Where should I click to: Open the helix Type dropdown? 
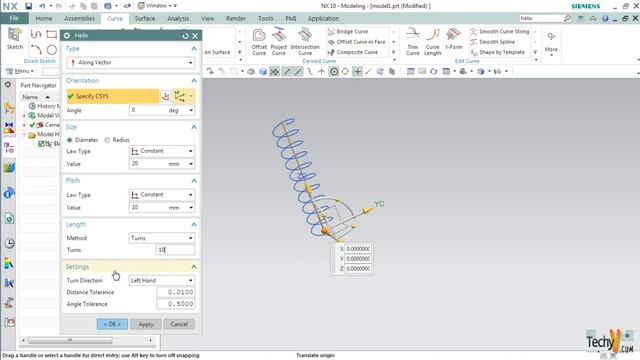[x=131, y=63]
